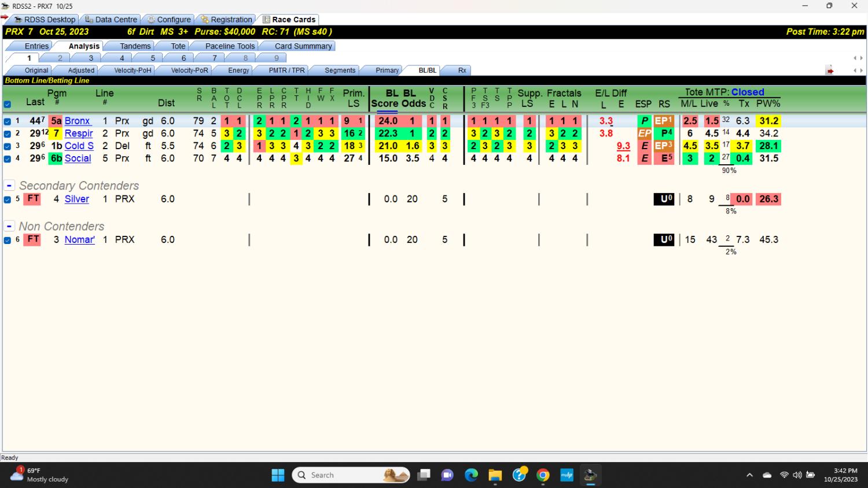Show hidden system tray icons

click(749, 475)
